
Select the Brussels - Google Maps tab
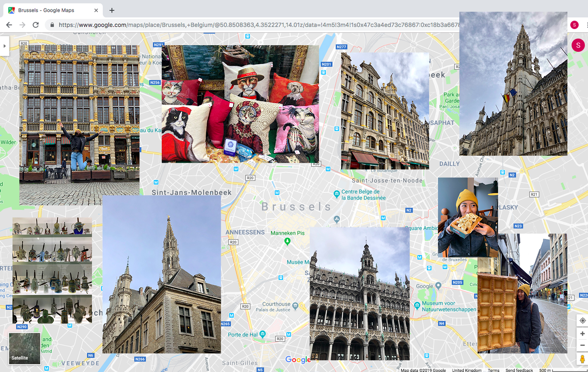pos(53,10)
